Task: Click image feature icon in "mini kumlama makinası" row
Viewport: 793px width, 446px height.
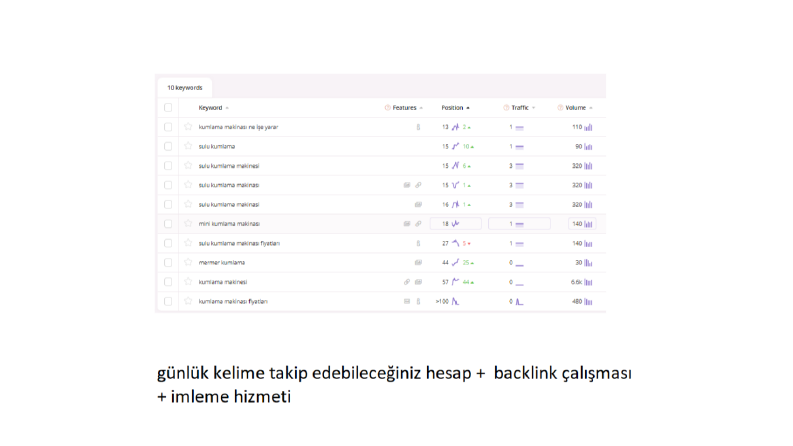Action: click(407, 224)
